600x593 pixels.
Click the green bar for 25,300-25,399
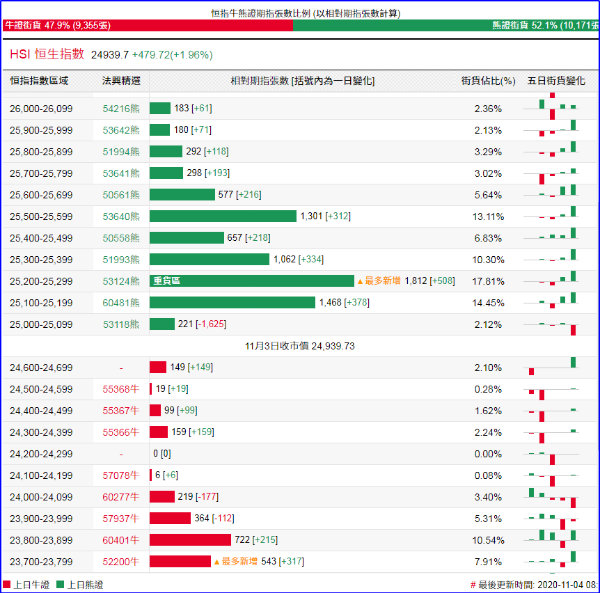pos(209,259)
